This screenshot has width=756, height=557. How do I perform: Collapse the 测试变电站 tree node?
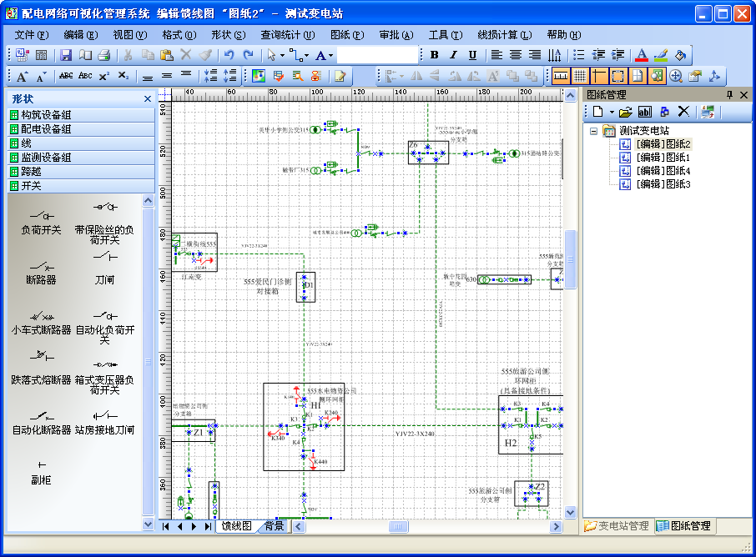(x=593, y=131)
